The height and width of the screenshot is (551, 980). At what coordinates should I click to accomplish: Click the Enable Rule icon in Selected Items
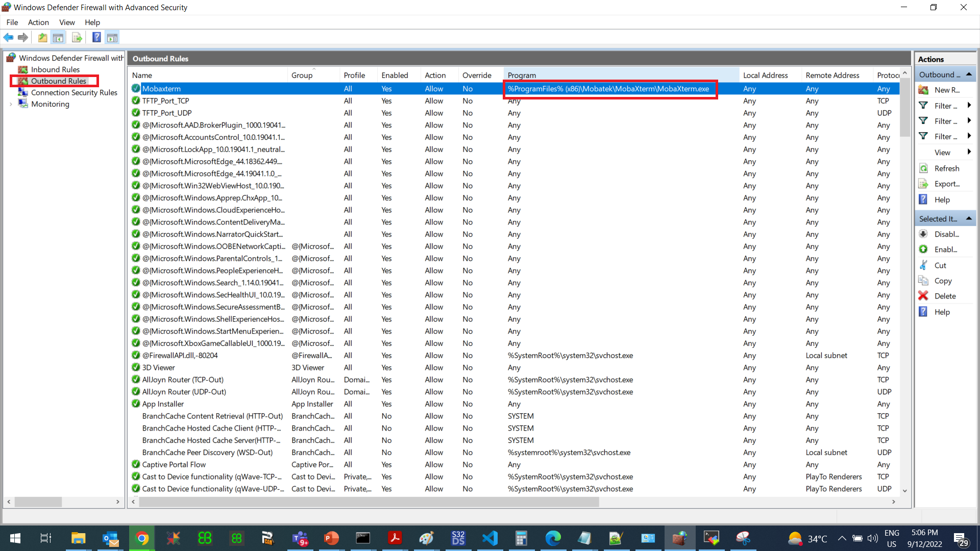923,249
